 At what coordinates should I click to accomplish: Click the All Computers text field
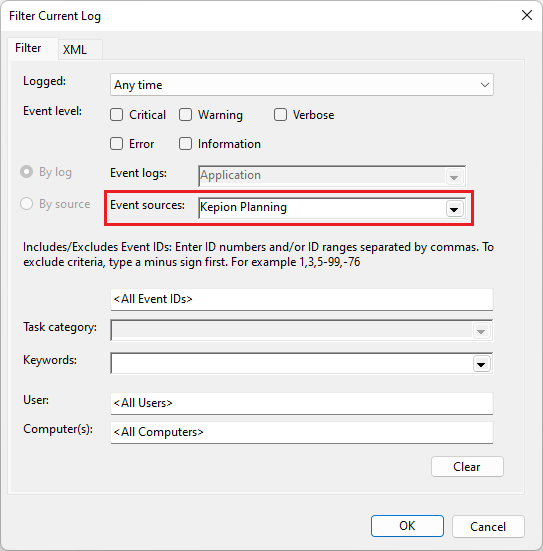point(302,433)
